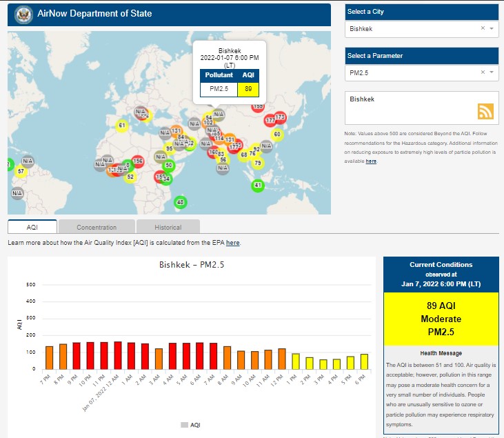The width and height of the screenshot is (504, 438).
Task: Follow the EPA 'here' link about AQI
Action: pyautogui.click(x=233, y=243)
